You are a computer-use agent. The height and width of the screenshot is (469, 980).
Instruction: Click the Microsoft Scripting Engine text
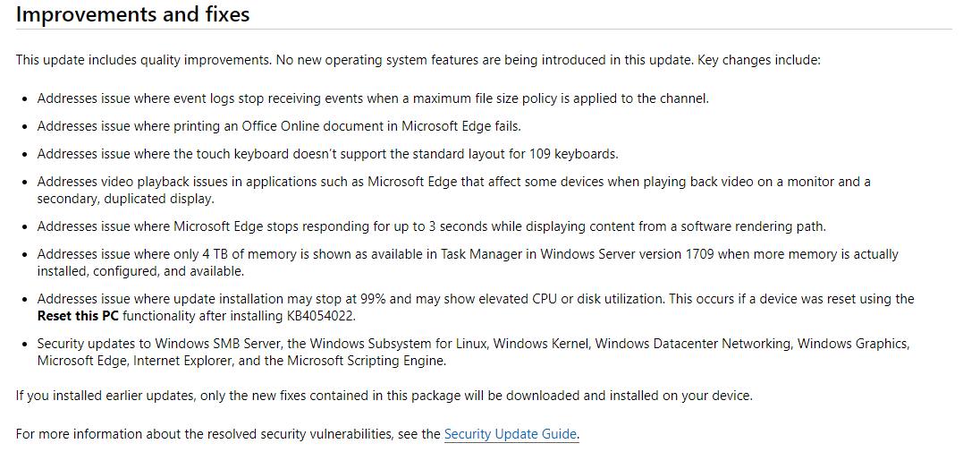coord(367,361)
